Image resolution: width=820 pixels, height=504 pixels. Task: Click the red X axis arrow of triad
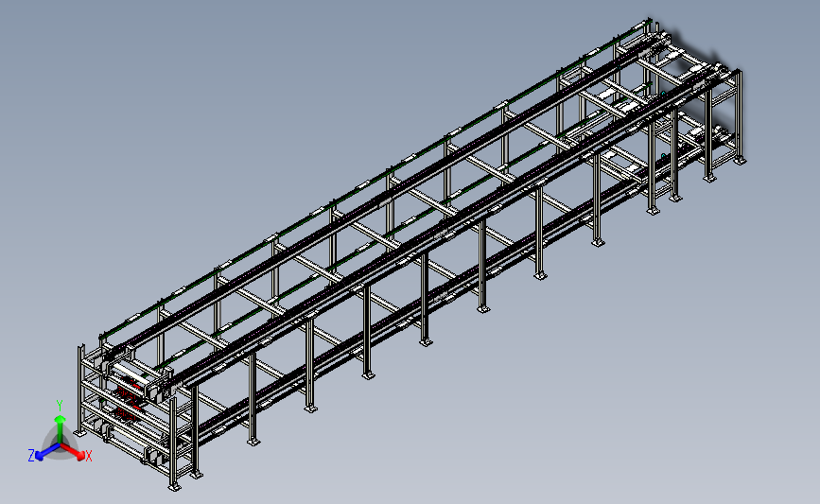(73, 452)
